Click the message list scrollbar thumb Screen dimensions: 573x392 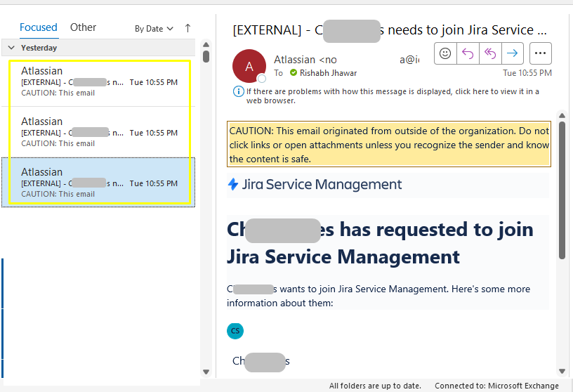point(206,57)
